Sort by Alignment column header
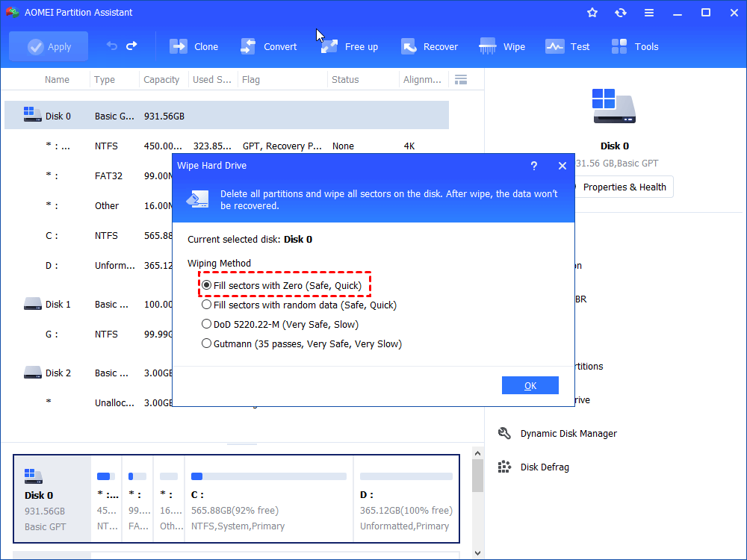Screen dimensions: 747x560 (422, 80)
